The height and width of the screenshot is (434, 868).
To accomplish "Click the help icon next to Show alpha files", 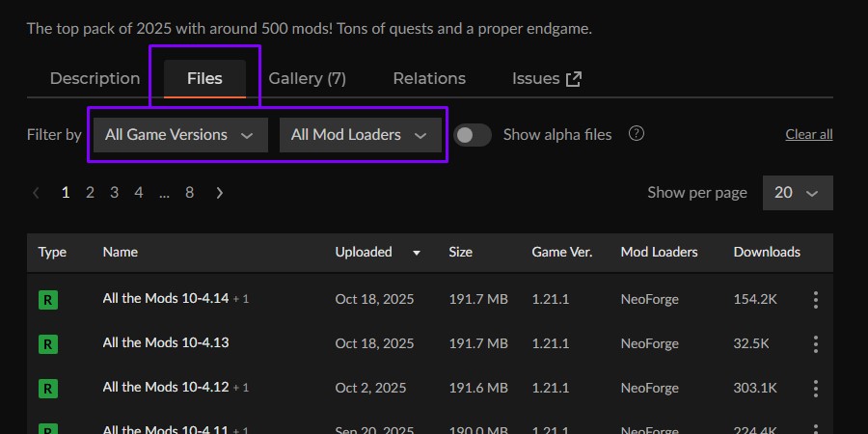I will point(636,134).
